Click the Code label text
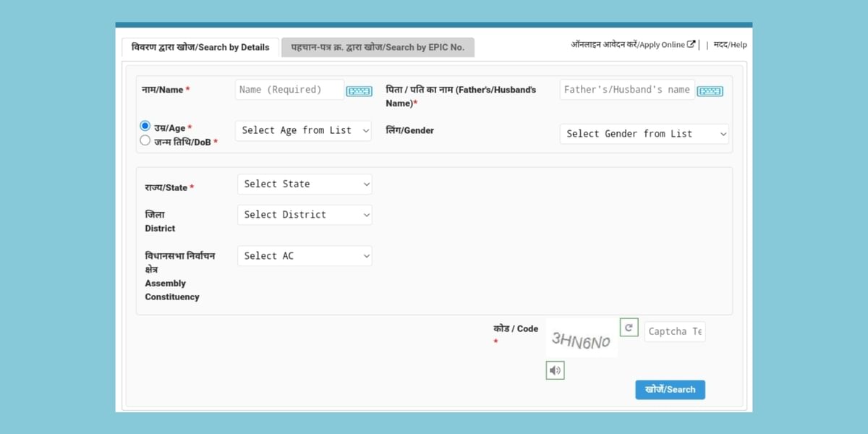This screenshot has width=868, height=434. coord(516,328)
